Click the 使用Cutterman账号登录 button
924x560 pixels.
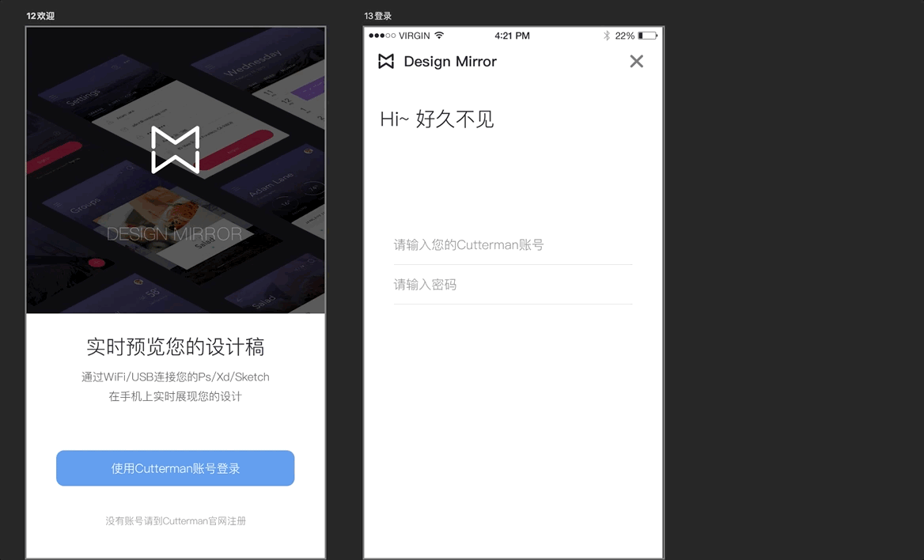[x=175, y=468]
